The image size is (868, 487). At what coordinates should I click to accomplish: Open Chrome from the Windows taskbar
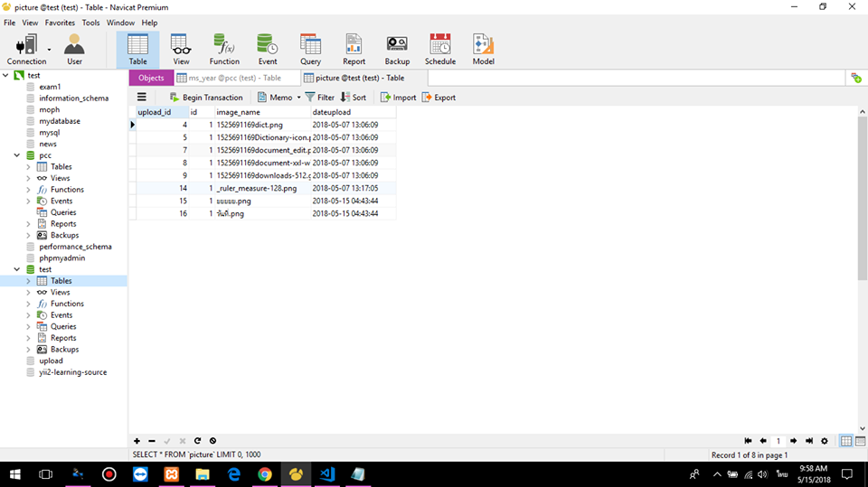click(264, 473)
